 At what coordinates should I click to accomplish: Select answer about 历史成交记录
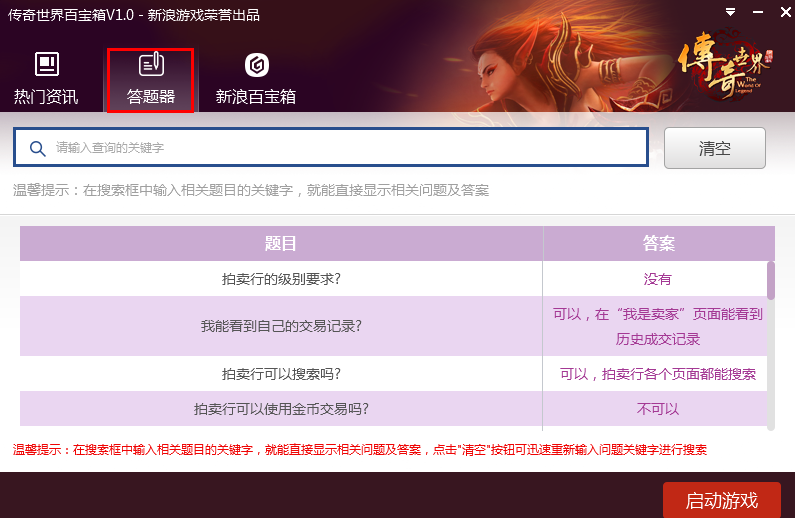point(657,326)
